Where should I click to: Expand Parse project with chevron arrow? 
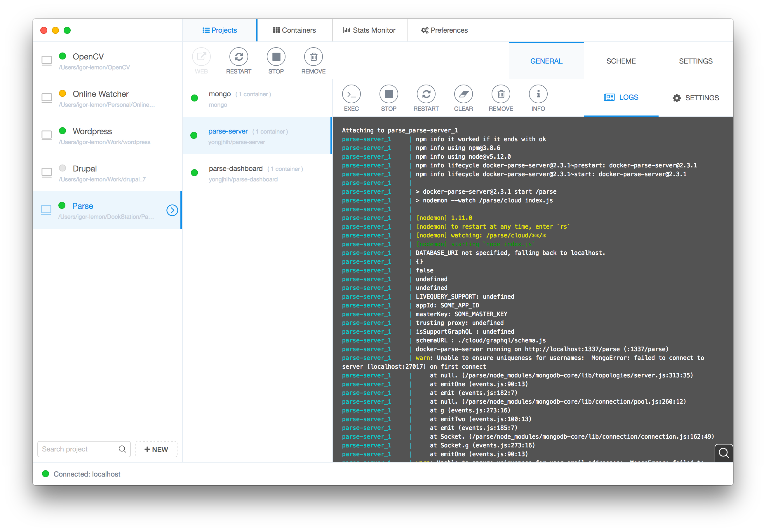click(x=172, y=210)
